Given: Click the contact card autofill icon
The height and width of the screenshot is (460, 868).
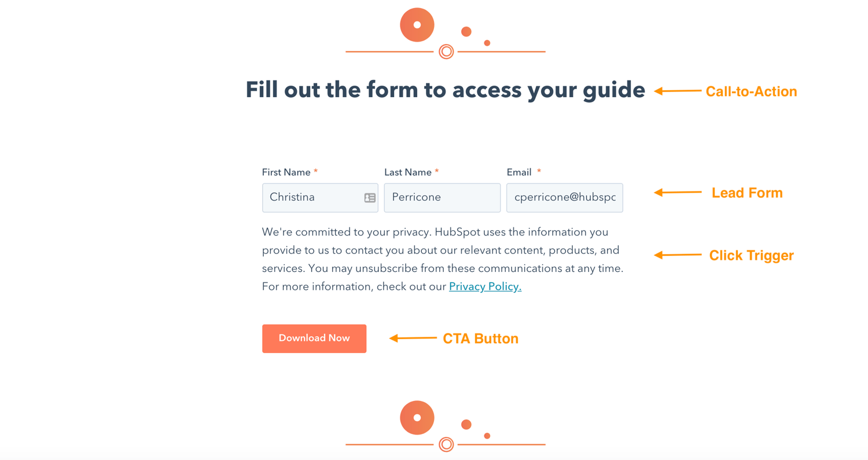Looking at the screenshot, I should tap(370, 198).
